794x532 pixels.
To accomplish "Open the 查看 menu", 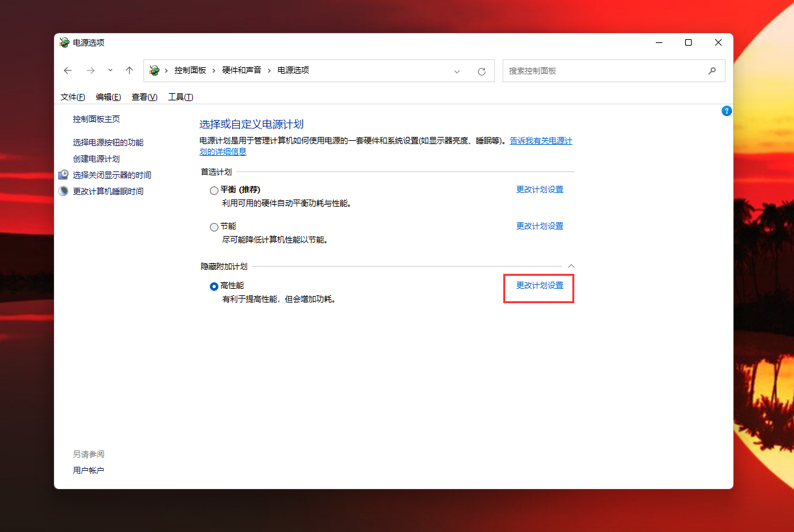I will pos(144,96).
